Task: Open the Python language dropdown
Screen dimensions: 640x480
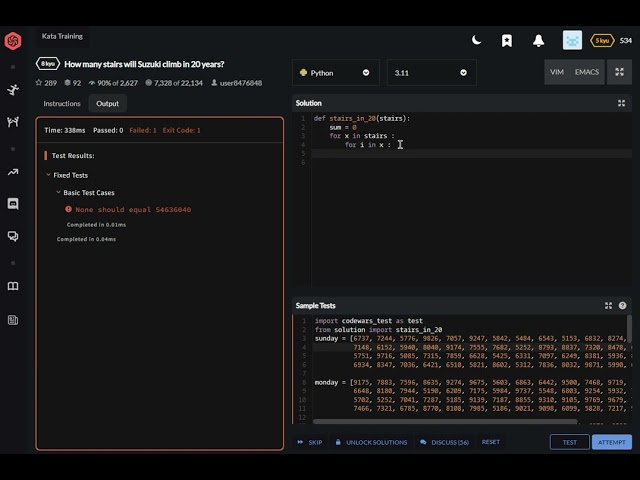Action: [x=336, y=73]
